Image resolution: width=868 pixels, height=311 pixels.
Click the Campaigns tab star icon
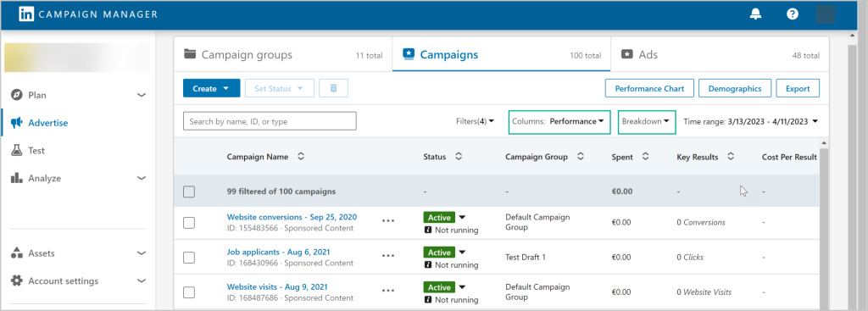pos(409,54)
